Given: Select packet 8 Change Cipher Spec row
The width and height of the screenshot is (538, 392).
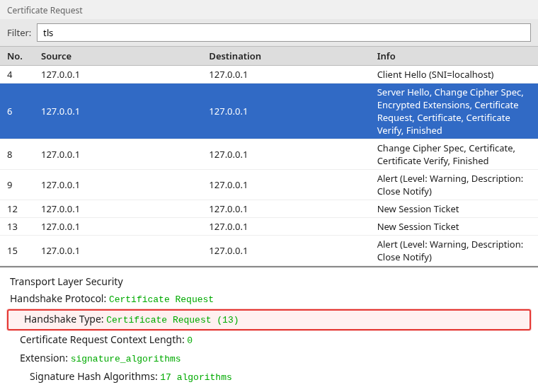Looking at the screenshot, I should [269, 155].
